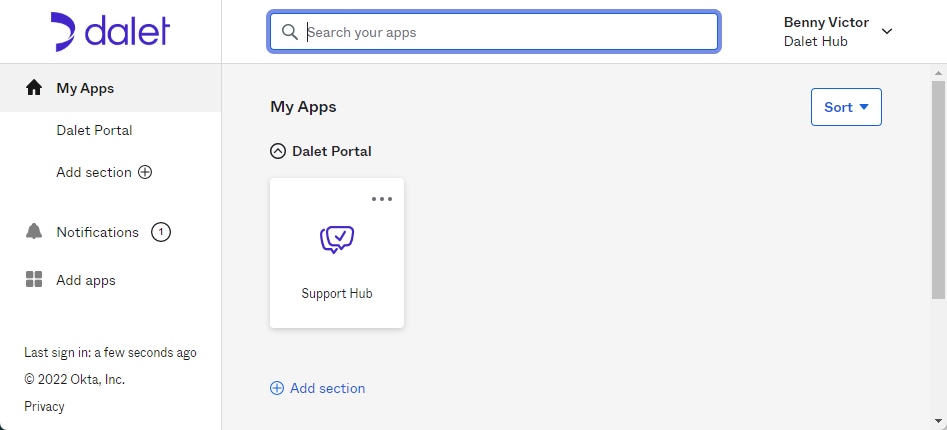947x430 pixels.
Task: Click the Notifications bell icon
Action: pos(34,231)
